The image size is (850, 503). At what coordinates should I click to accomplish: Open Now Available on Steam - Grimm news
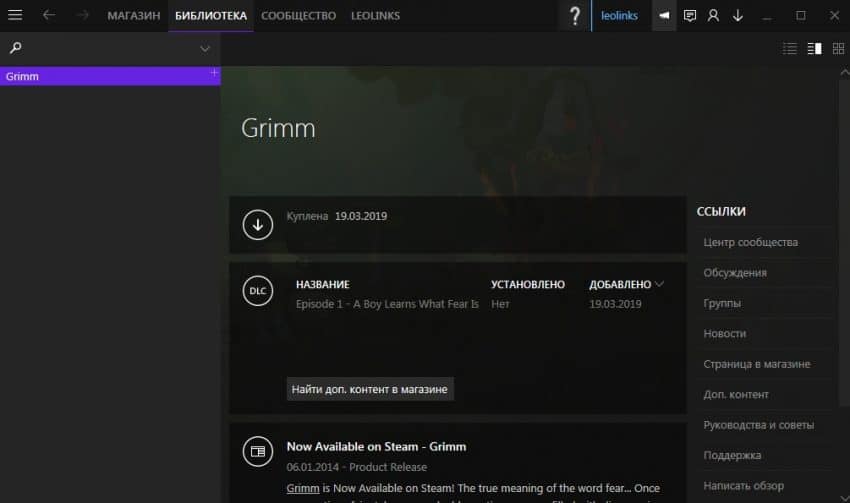[x=376, y=446]
